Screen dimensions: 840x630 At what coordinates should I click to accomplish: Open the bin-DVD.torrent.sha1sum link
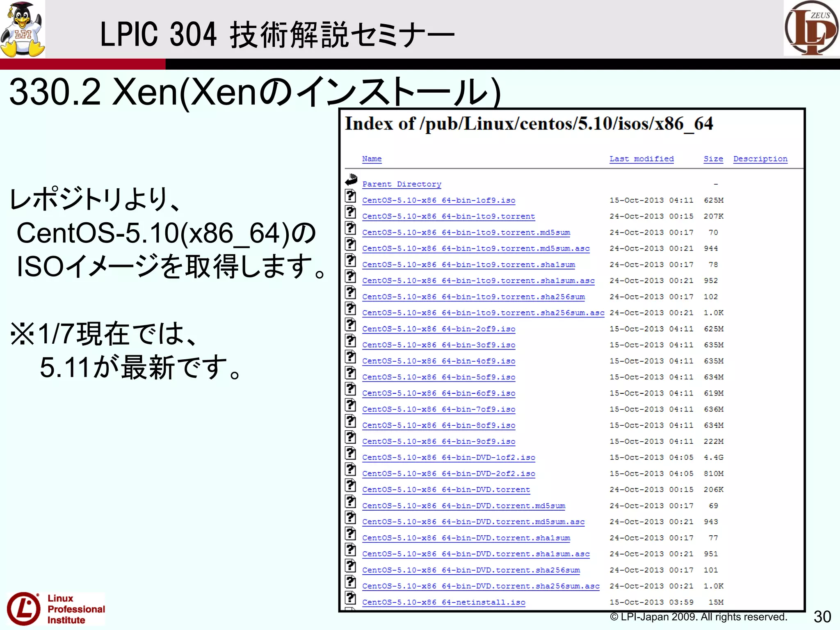point(466,538)
